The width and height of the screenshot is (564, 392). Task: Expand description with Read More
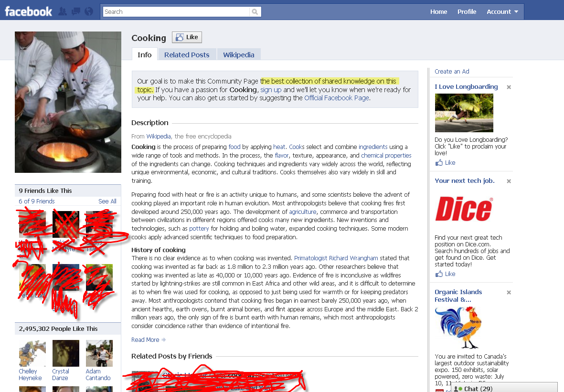[x=146, y=340]
